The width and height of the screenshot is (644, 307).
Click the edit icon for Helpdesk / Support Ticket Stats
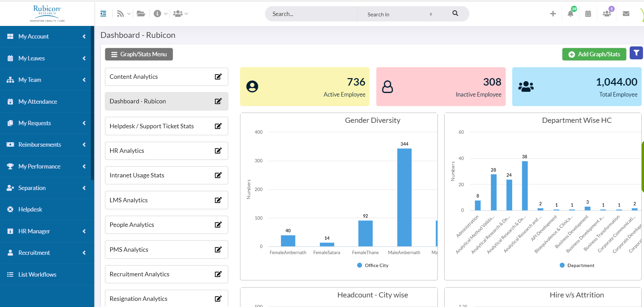pos(218,126)
